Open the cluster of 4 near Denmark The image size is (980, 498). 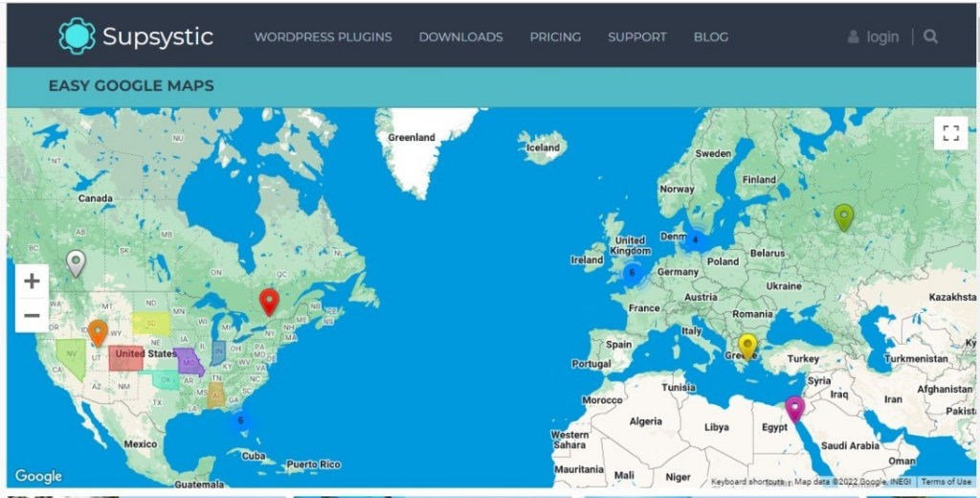[x=695, y=239]
